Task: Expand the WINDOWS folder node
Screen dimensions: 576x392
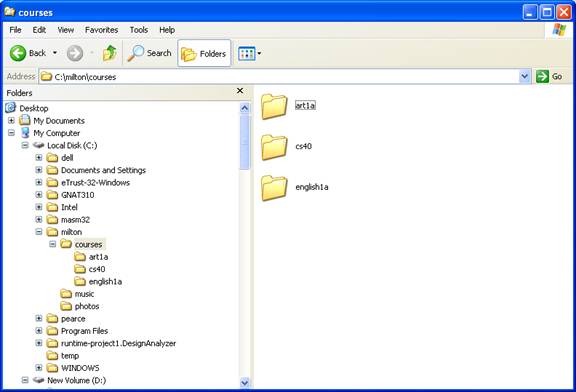Action: coord(39,368)
